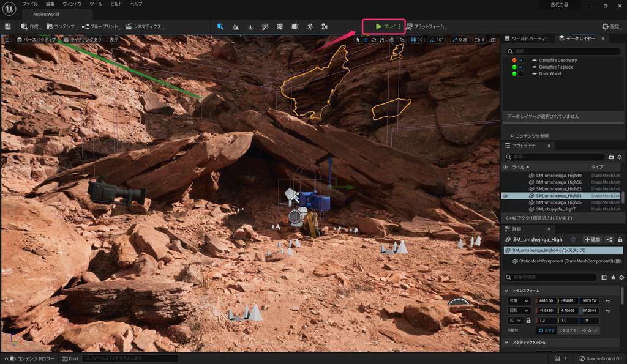Show favorite properties star in Details
The image size is (627, 364).
pos(613,277)
